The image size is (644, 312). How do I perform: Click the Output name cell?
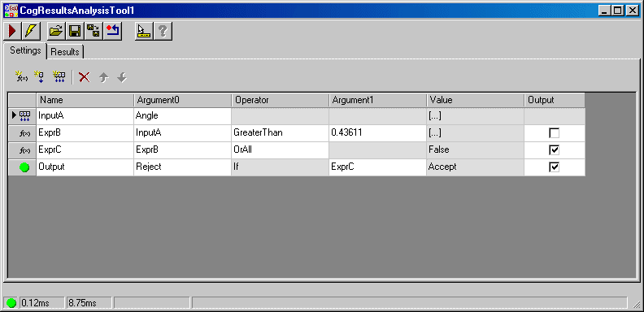tap(85, 167)
